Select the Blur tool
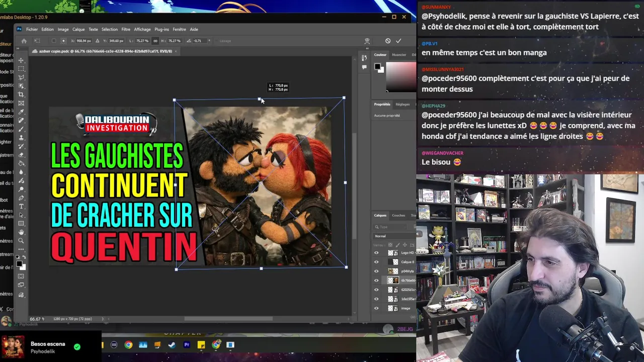Image resolution: width=644 pixels, height=362 pixels. point(21,171)
